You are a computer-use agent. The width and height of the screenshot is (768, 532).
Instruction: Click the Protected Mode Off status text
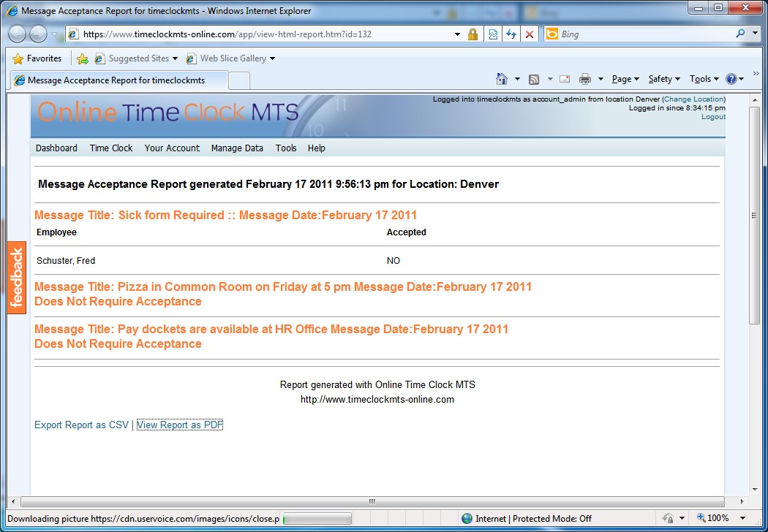(x=552, y=518)
